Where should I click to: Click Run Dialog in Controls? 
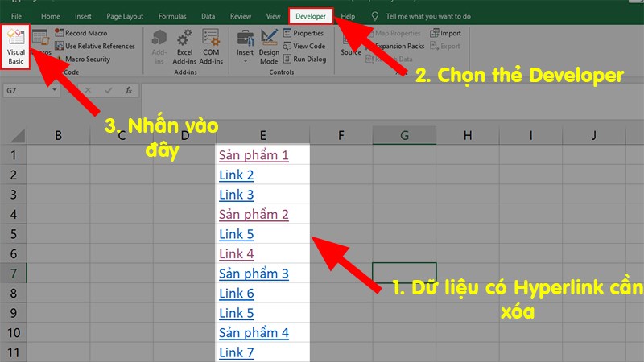(x=303, y=59)
